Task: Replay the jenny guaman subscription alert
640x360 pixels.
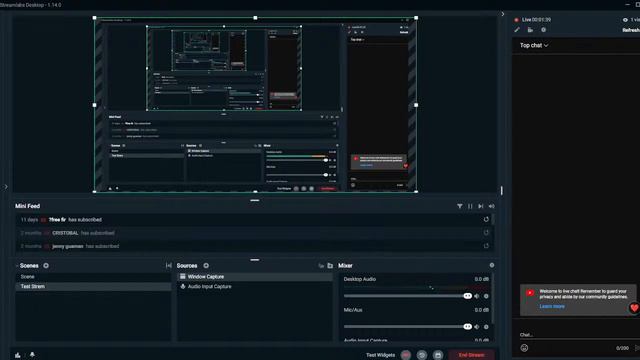Action: tap(486, 246)
